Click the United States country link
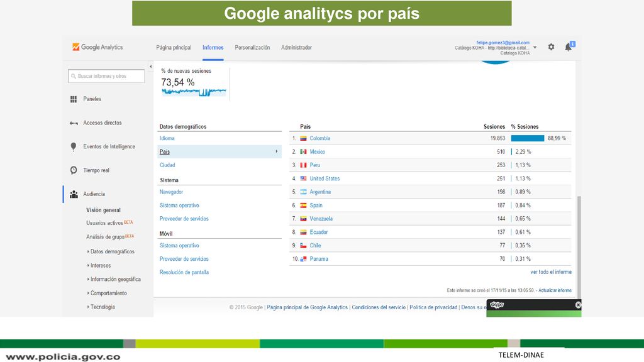This screenshot has width=644, height=362. [325, 178]
